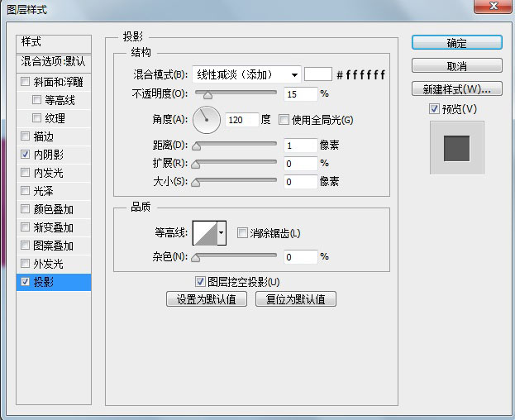Click the style preview thumbnail square
Image resolution: width=515 pixels, height=420 pixels.
coord(456,149)
